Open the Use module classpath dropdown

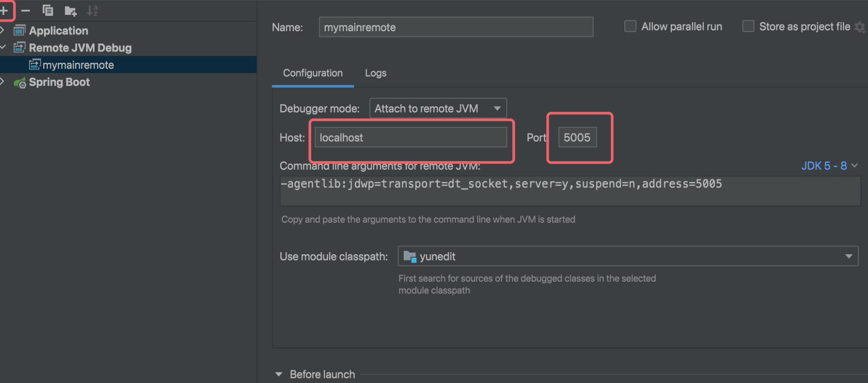click(x=628, y=256)
